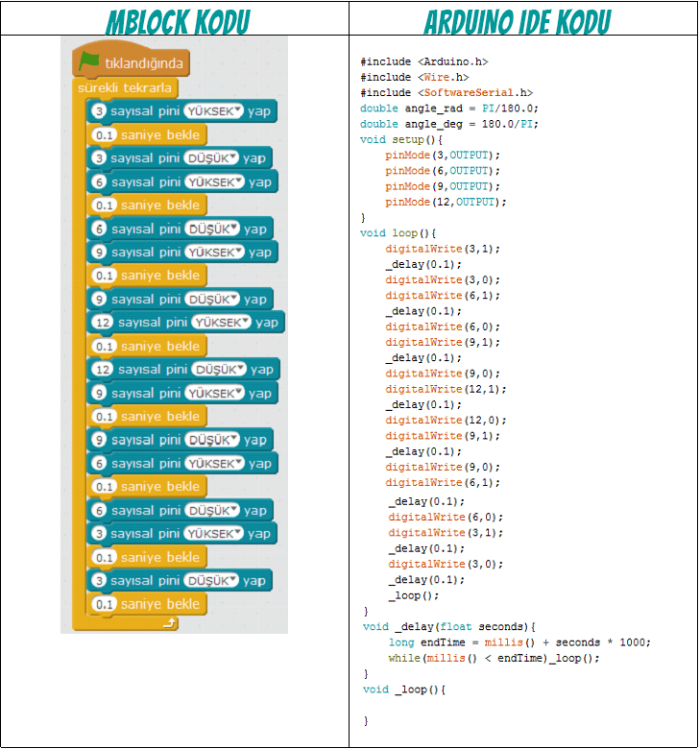Select the sürekli tekrarla loop block label
Screen dimensions: 700x749
click(x=125, y=88)
